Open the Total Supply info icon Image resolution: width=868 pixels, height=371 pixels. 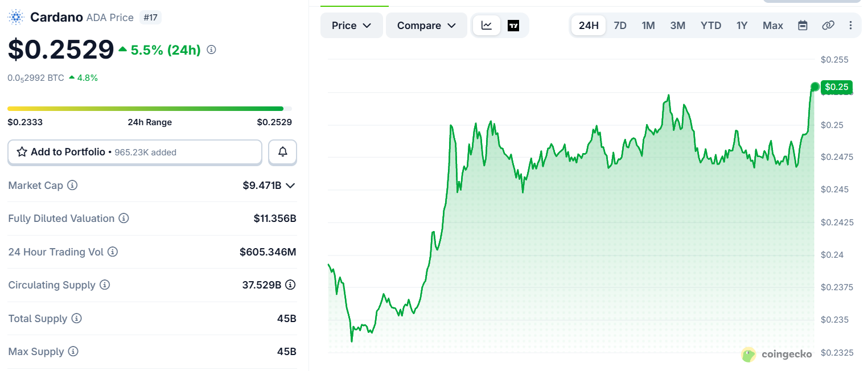tap(76, 319)
